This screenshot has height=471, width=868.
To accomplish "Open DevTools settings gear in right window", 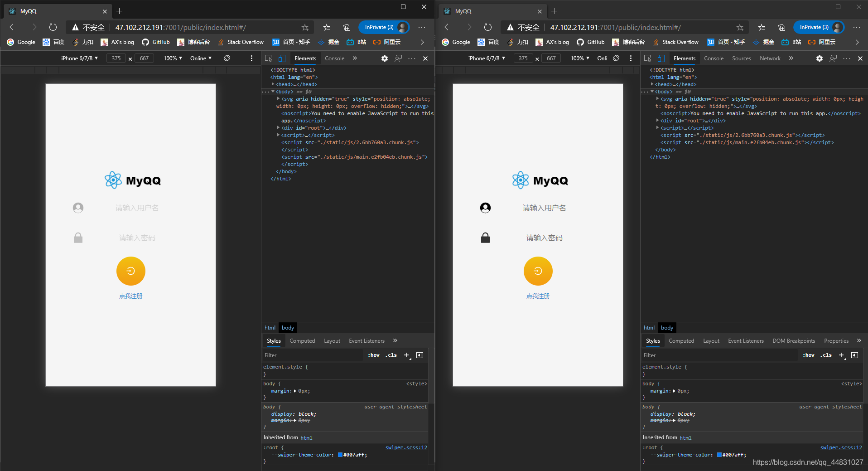I will click(x=820, y=58).
